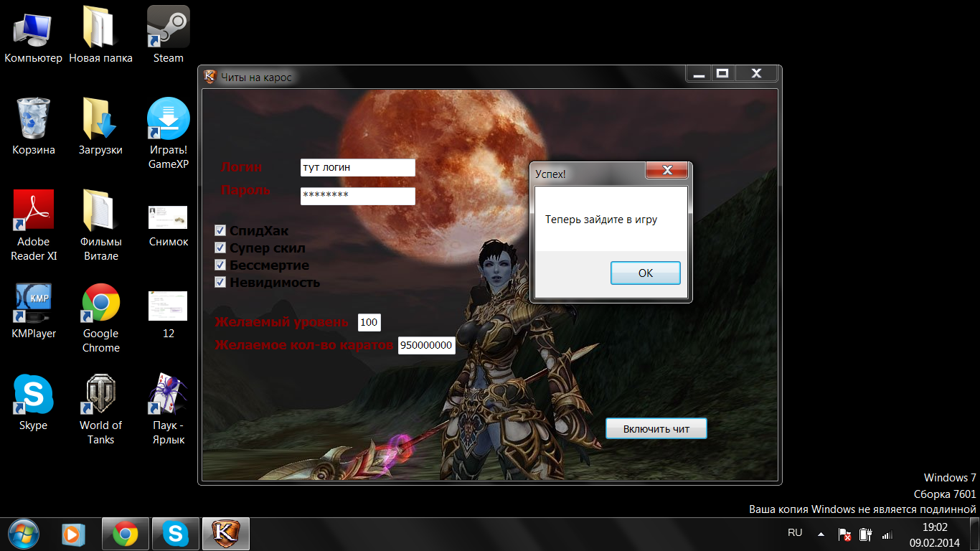Click the Пароль label text
This screenshot has height=551, width=980.
(x=246, y=190)
